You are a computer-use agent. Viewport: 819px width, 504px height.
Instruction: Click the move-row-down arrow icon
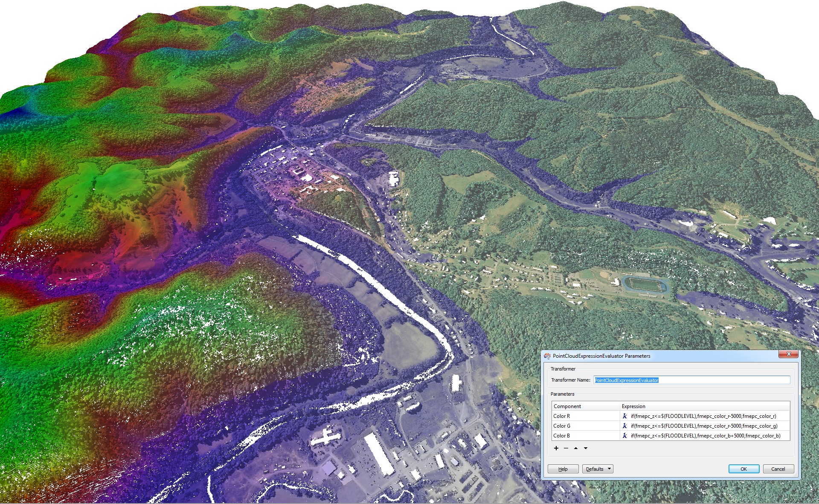click(x=586, y=448)
